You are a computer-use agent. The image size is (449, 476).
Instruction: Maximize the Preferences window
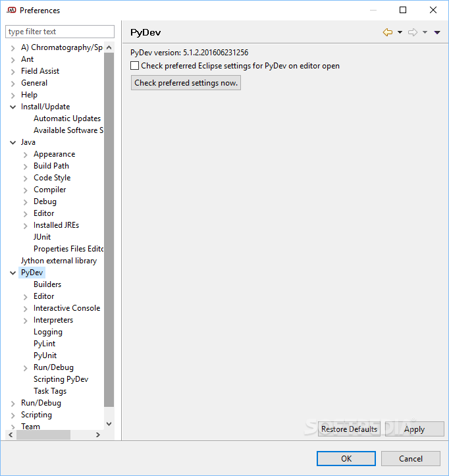[x=403, y=10]
